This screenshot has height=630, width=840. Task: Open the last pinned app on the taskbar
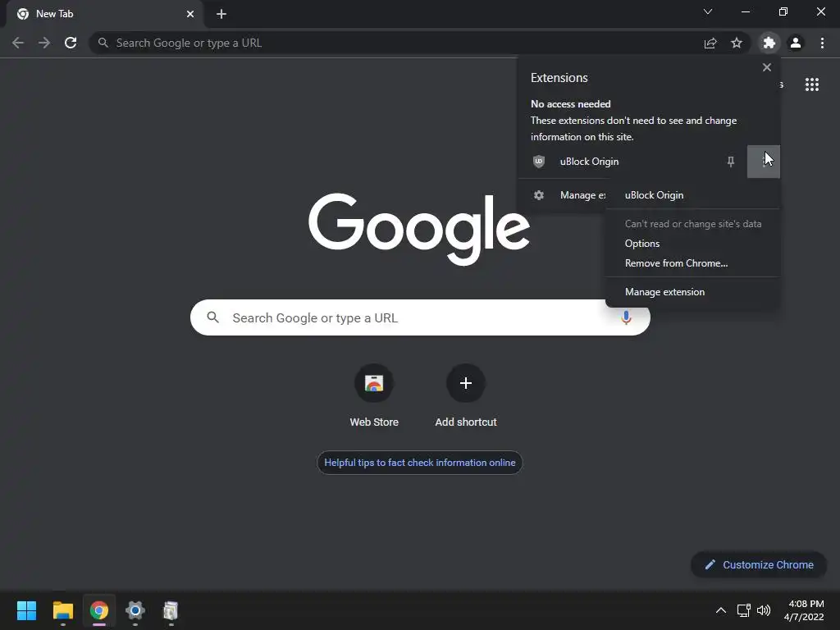pyautogui.click(x=171, y=610)
